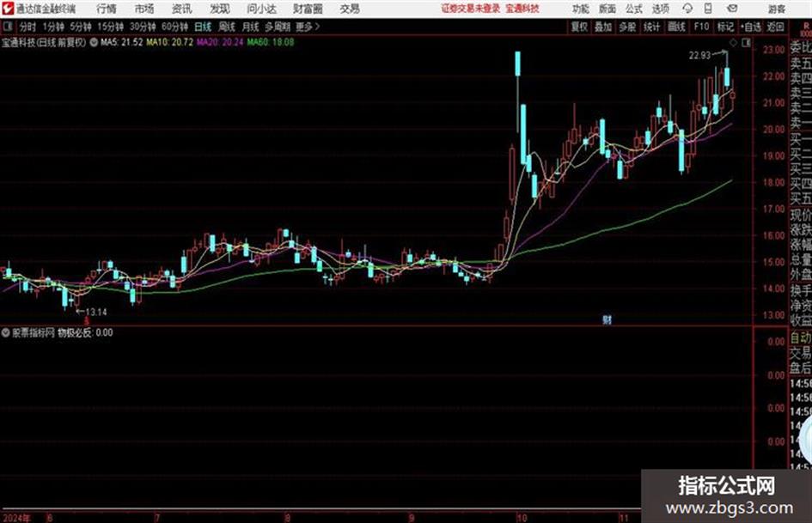Click the 22.93 high price label
812x523 pixels.
coord(699,56)
